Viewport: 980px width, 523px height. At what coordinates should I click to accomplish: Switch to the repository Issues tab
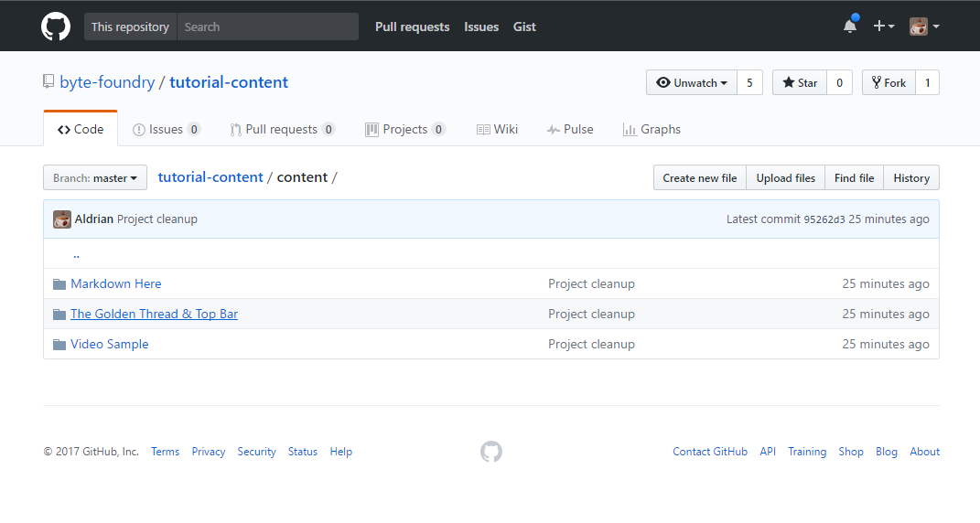tap(167, 129)
